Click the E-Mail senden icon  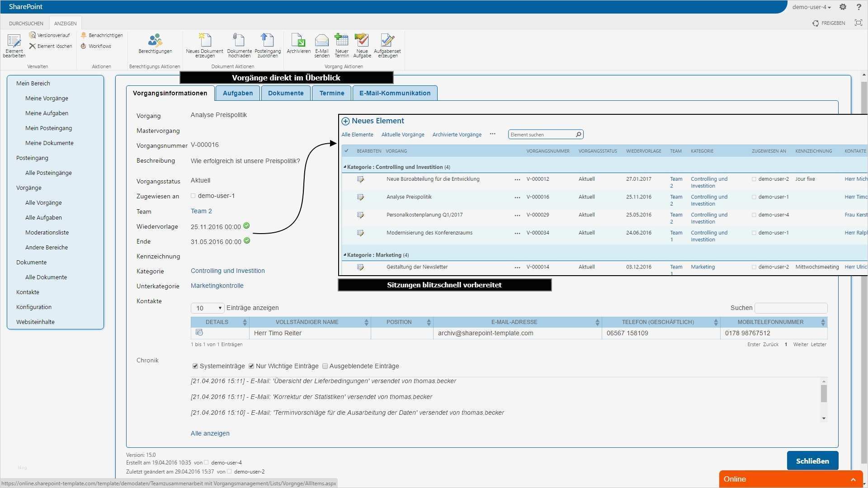point(322,41)
